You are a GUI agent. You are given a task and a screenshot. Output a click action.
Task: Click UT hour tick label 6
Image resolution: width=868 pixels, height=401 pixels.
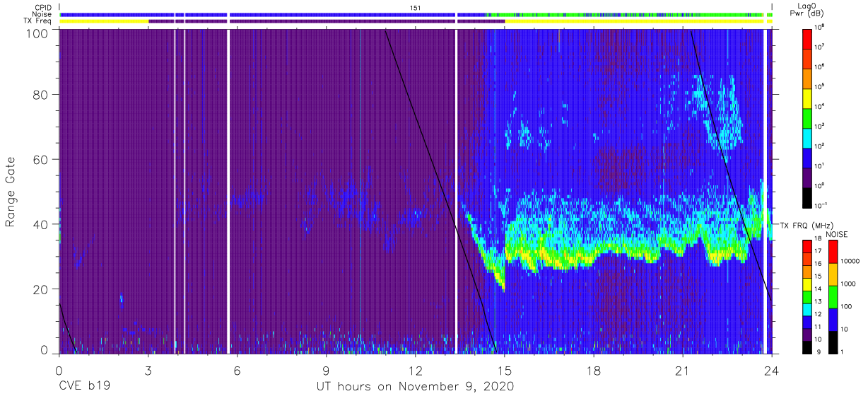pyautogui.click(x=237, y=371)
